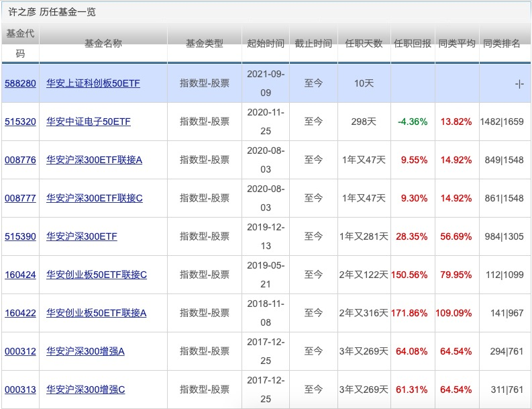Select the 150.56% return value
Screen dimensions: 532x409
click(409, 275)
